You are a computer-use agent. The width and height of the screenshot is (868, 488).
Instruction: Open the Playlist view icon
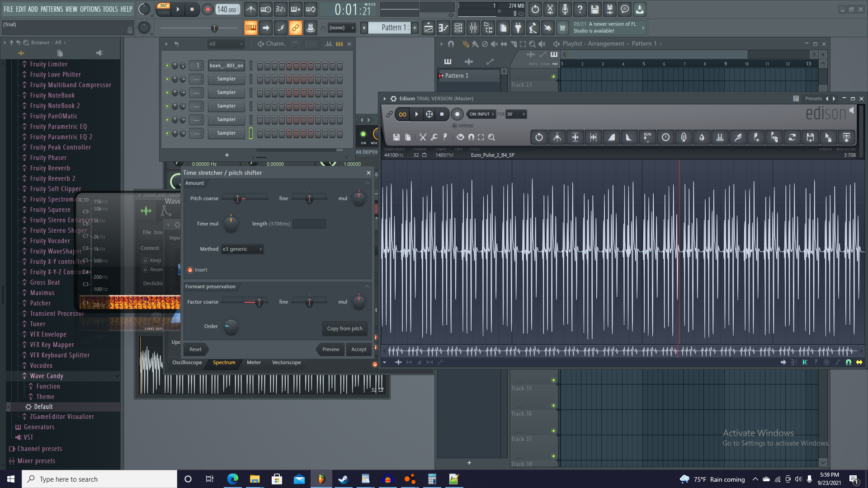tap(429, 28)
